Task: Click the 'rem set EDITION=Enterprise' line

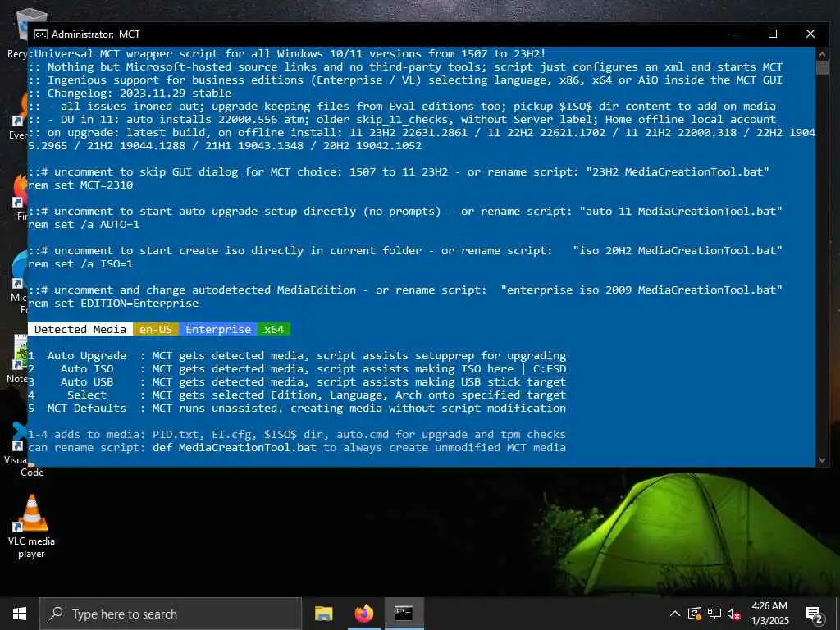Action: click(113, 304)
